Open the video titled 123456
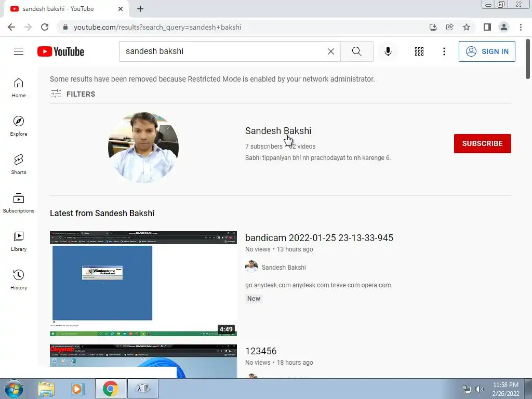Image resolution: width=532 pixels, height=399 pixels. (x=261, y=351)
